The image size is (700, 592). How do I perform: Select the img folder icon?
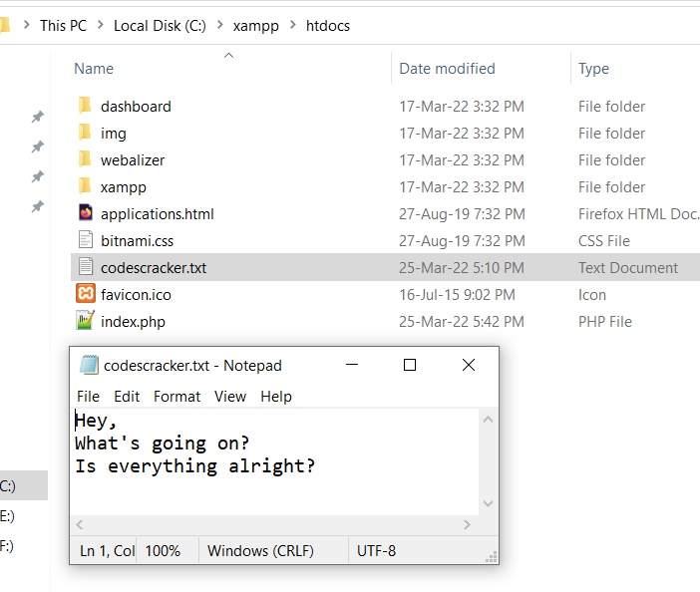(85, 133)
